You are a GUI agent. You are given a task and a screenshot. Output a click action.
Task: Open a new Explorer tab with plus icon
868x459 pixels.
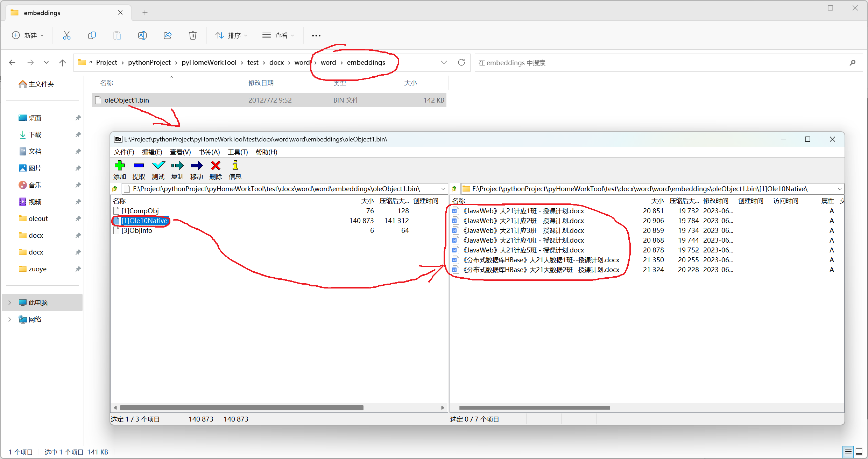(145, 13)
